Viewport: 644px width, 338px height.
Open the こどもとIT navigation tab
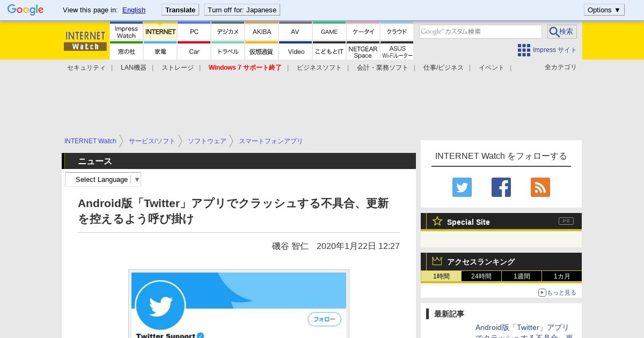pyautogui.click(x=330, y=51)
